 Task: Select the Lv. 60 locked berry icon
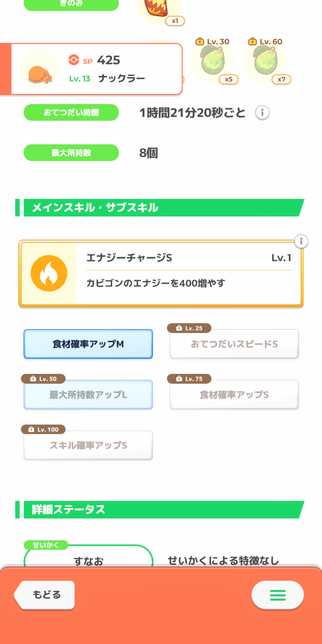[265, 61]
